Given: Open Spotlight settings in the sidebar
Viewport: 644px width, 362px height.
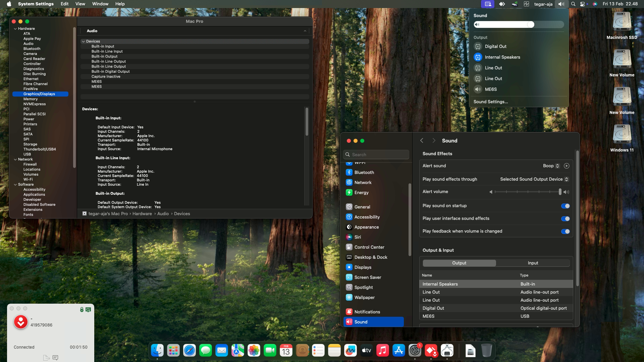Looking at the screenshot, I should [374, 287].
